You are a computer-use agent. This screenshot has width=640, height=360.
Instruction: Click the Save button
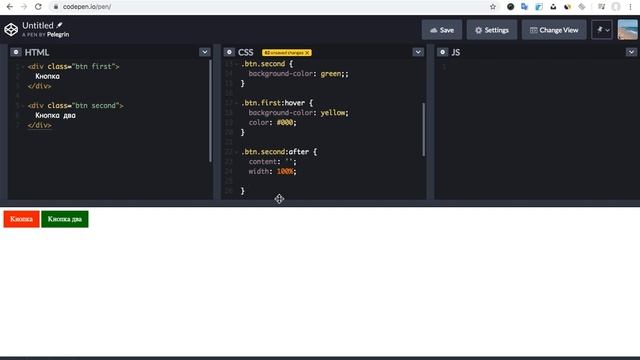click(x=442, y=30)
